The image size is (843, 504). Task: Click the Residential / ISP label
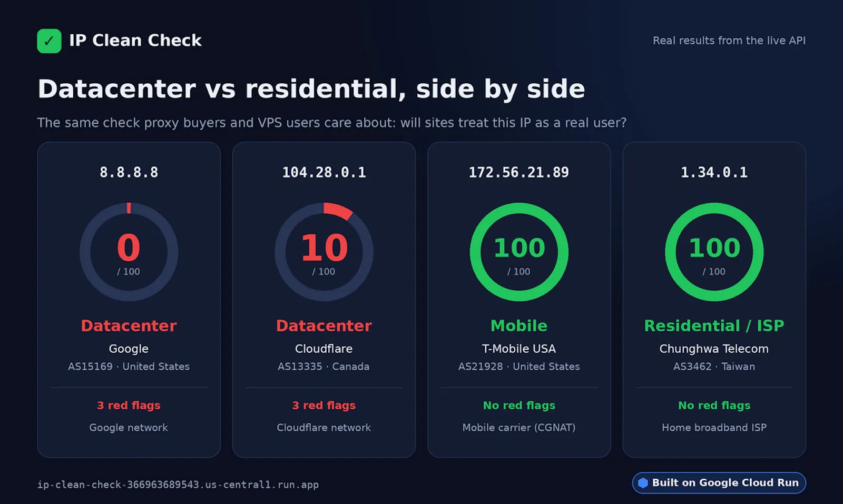[714, 325]
